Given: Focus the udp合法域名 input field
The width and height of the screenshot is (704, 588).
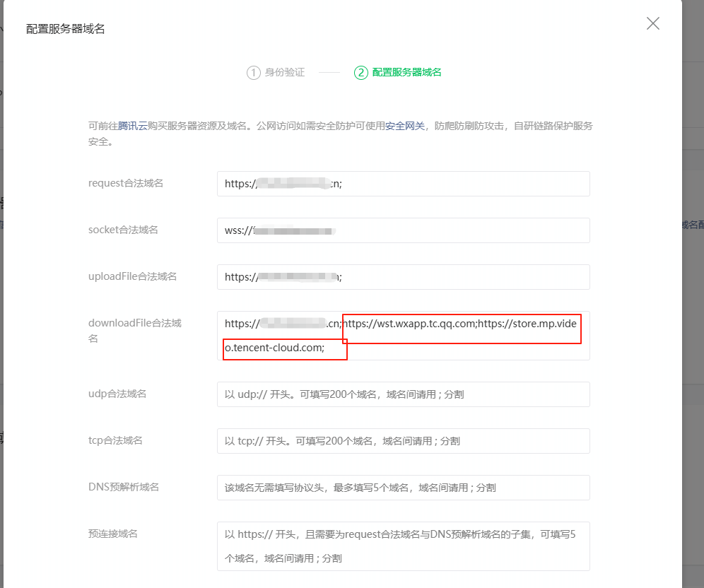Looking at the screenshot, I should tap(403, 394).
